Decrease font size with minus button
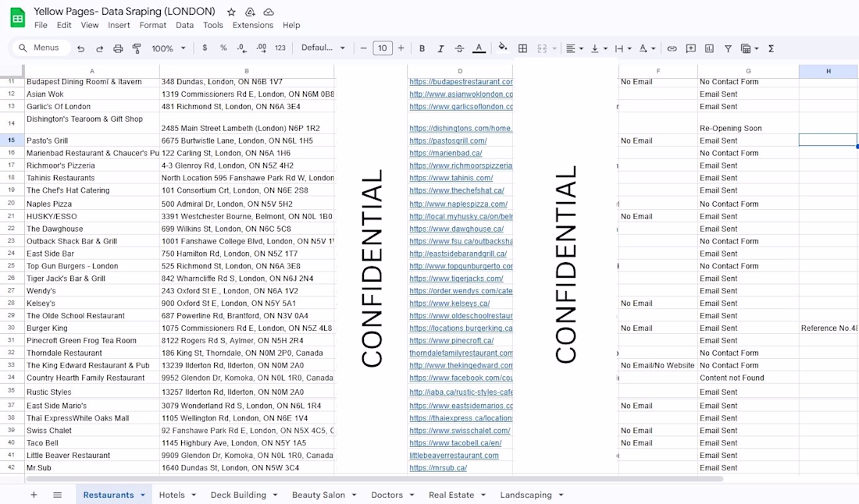 [363, 48]
